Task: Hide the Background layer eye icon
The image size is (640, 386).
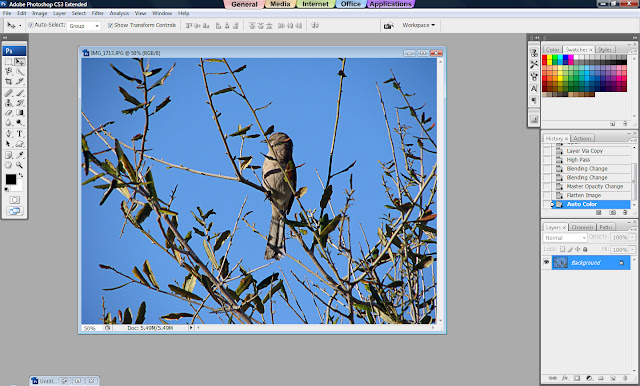Action: point(547,262)
